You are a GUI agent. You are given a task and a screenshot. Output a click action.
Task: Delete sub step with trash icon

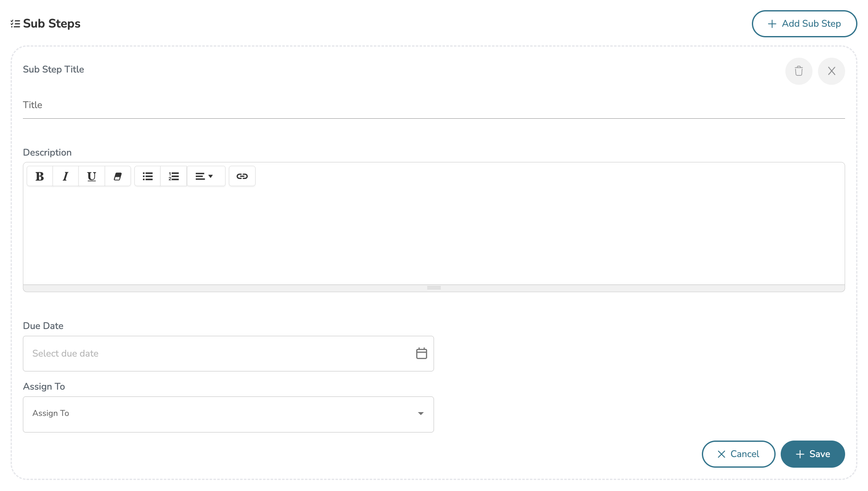[x=798, y=71]
